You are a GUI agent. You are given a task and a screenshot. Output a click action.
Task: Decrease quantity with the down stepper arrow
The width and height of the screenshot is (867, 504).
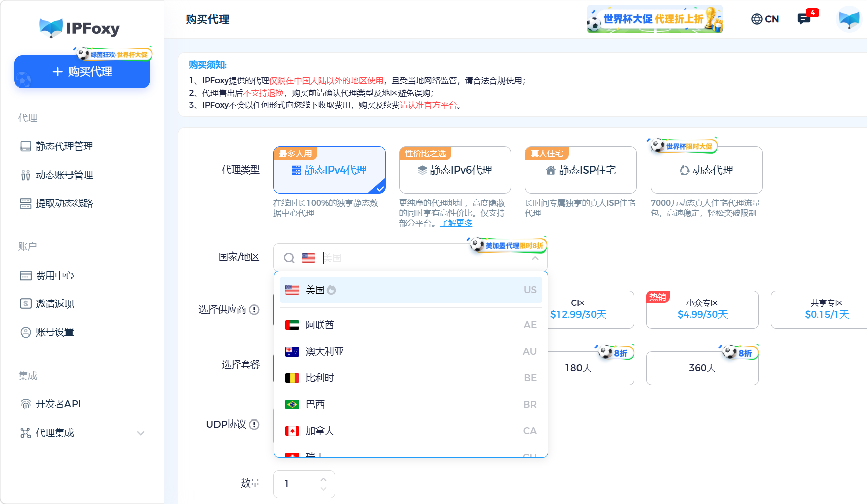pos(323,489)
